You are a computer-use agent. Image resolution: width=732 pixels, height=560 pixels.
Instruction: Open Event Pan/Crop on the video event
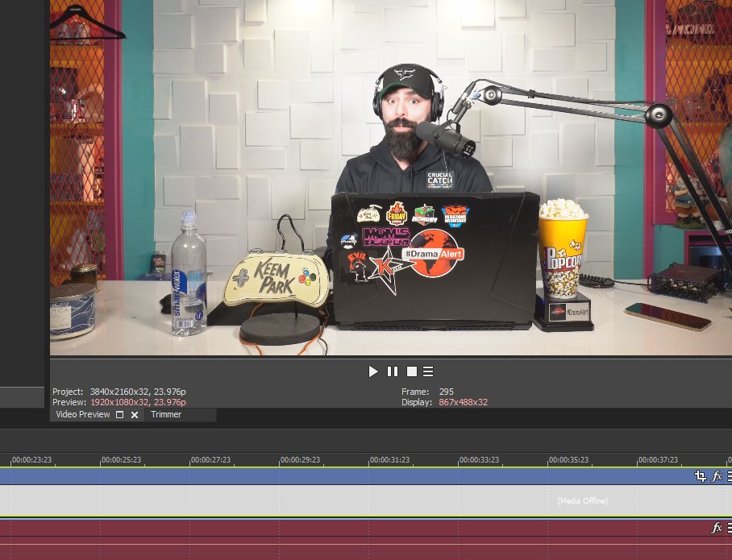click(x=701, y=476)
